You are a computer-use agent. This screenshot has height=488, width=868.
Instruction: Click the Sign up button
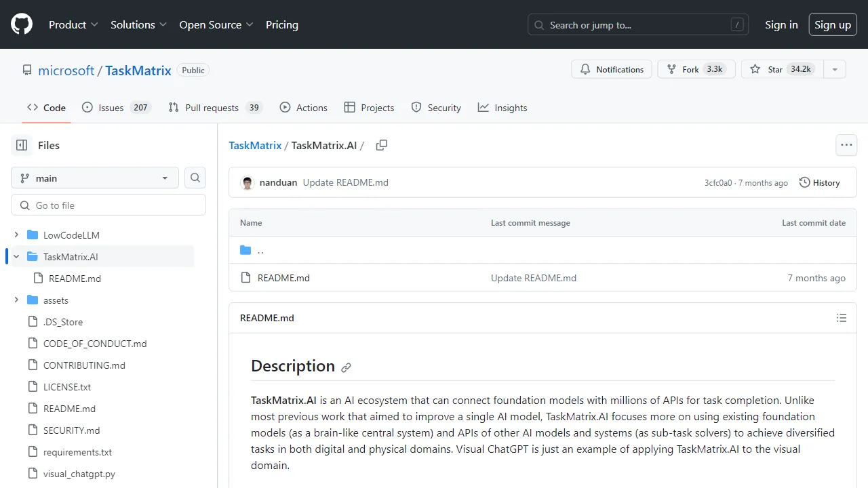click(x=833, y=24)
